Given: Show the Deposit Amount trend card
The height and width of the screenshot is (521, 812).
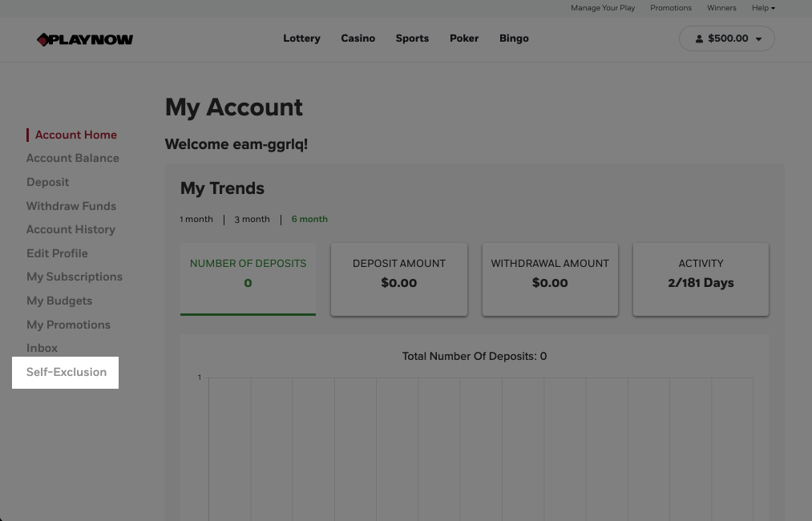Looking at the screenshot, I should 398,273.
